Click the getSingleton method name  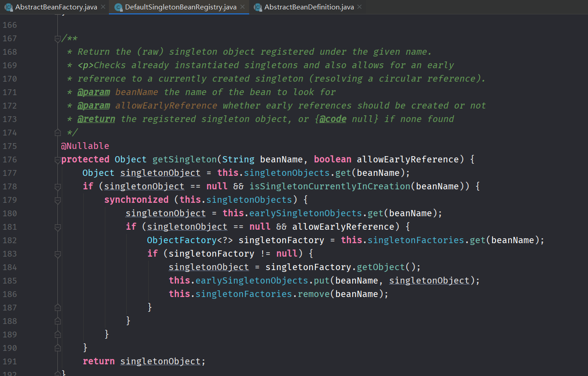[185, 159]
